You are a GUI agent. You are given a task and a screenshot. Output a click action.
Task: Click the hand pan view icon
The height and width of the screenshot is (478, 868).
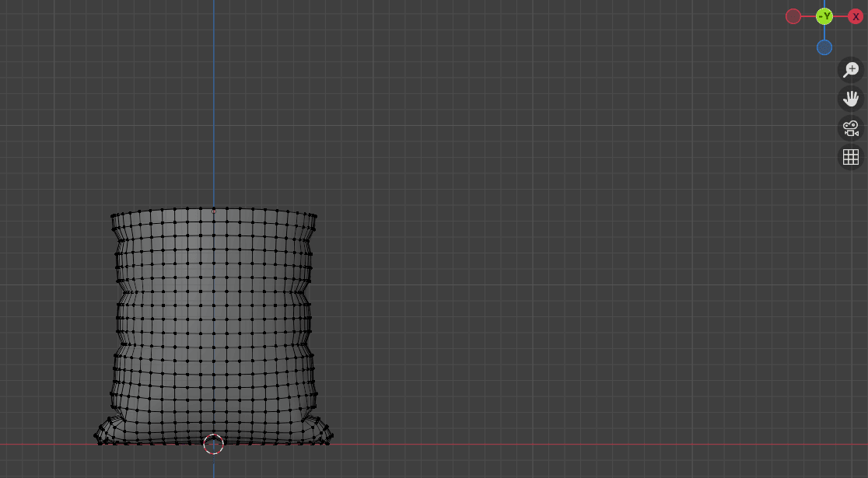pos(851,99)
